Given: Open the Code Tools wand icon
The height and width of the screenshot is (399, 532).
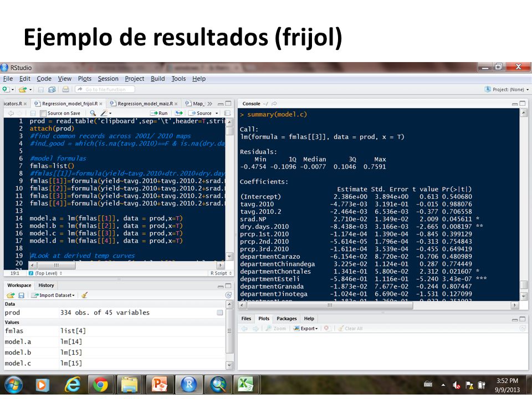Looking at the screenshot, I should [104, 113].
